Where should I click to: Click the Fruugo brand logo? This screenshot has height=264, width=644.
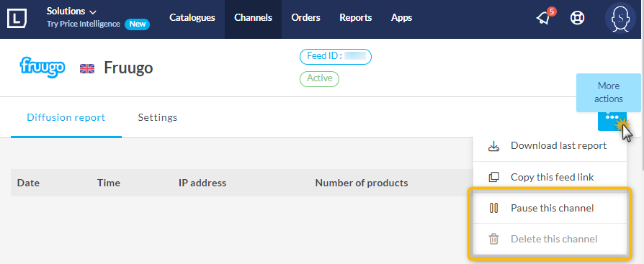(x=43, y=67)
